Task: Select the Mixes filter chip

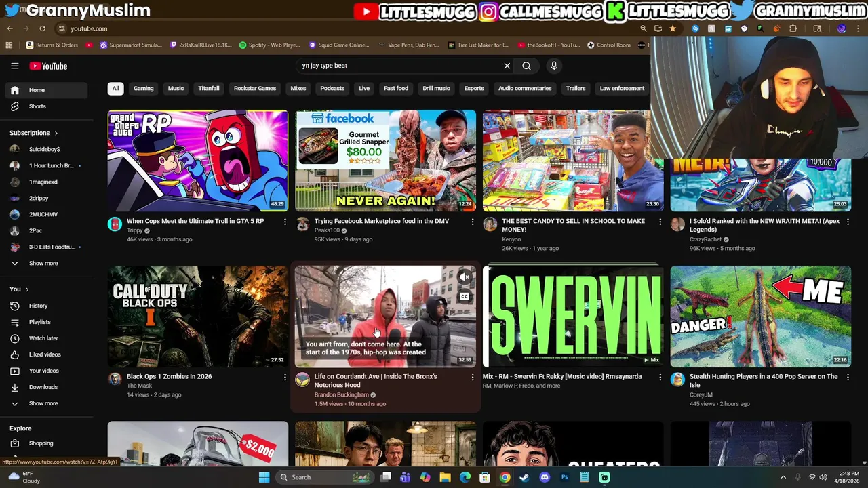Action: (x=298, y=89)
